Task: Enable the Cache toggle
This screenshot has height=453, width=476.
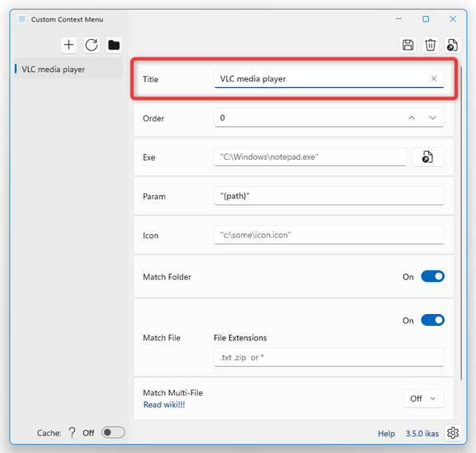Action: [x=113, y=432]
